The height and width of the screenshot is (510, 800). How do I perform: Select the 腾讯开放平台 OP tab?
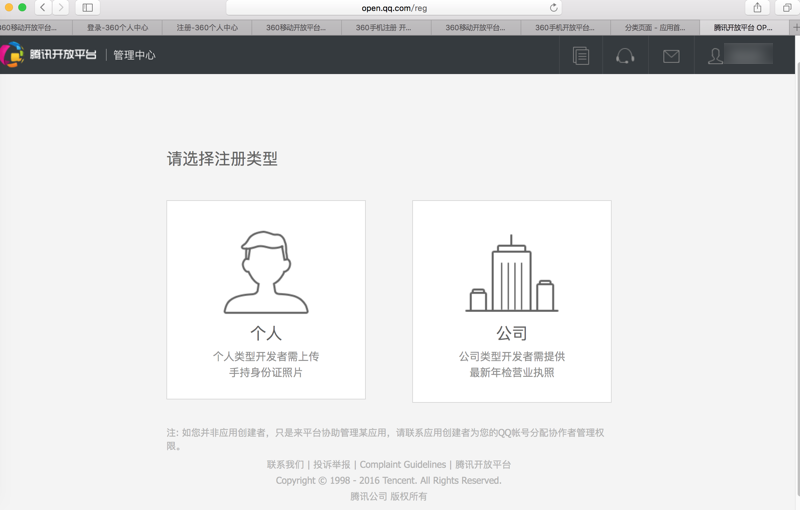(x=745, y=28)
